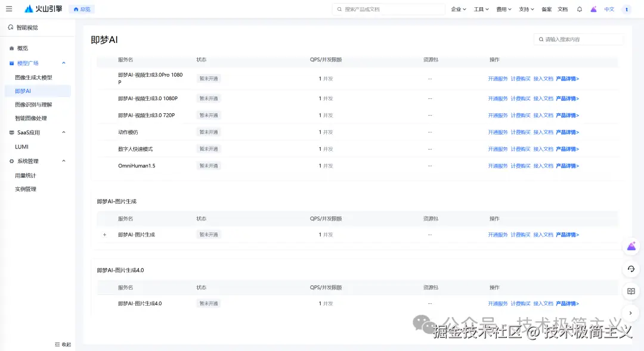Open 图像生成大模型 sidebar item
This screenshot has width=644, height=351.
coord(33,77)
